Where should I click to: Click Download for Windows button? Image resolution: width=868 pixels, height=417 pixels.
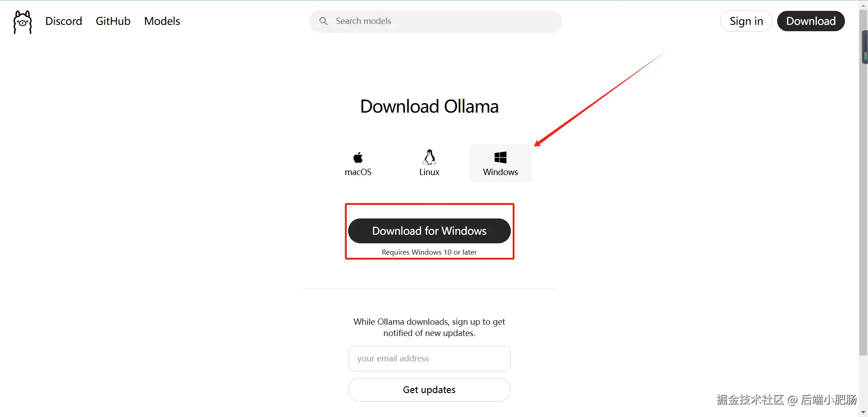[429, 231]
